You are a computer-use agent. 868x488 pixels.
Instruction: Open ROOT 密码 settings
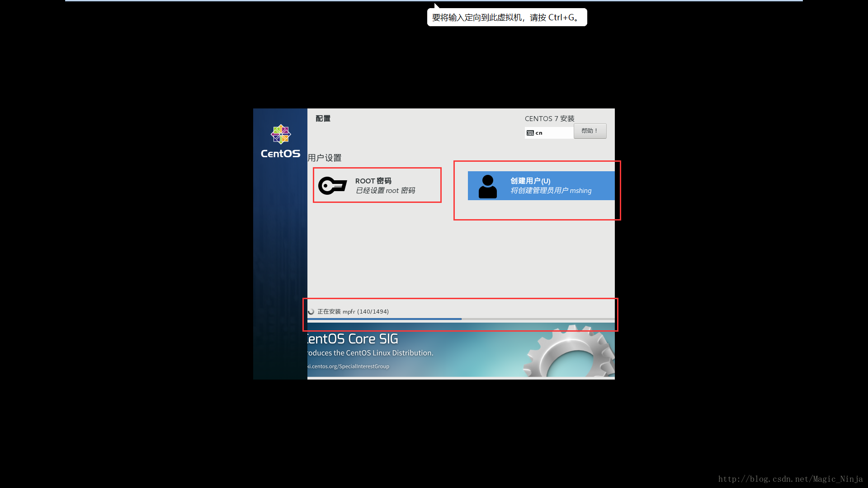point(377,185)
